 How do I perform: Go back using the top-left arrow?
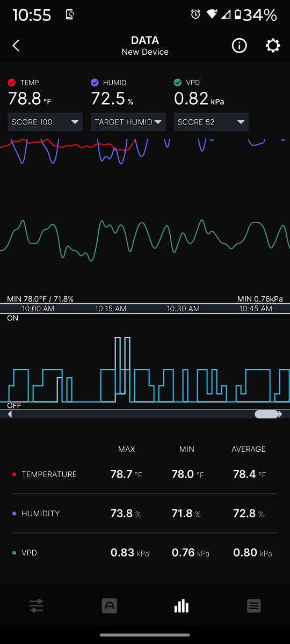click(x=16, y=46)
